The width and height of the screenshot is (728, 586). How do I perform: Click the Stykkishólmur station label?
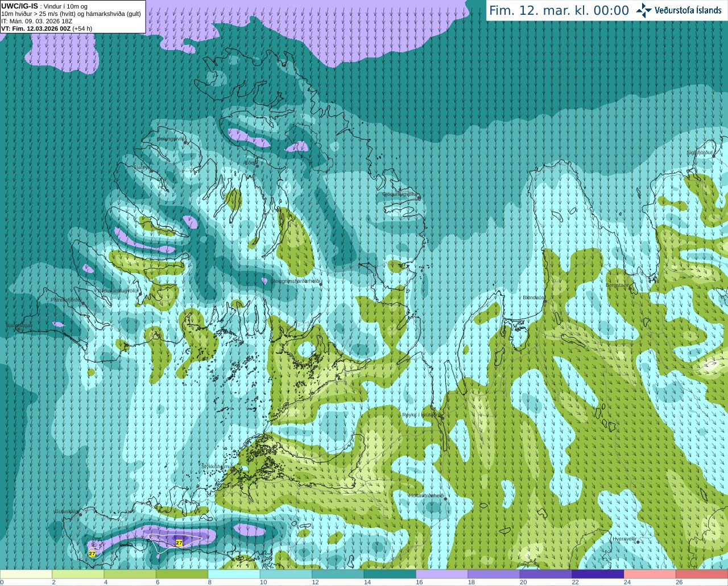coord(217,467)
